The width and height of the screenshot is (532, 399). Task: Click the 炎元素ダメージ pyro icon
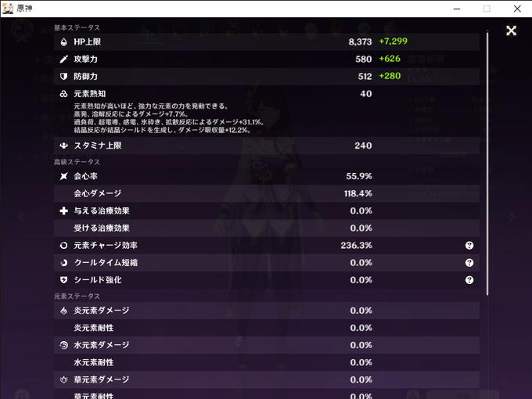pos(63,311)
